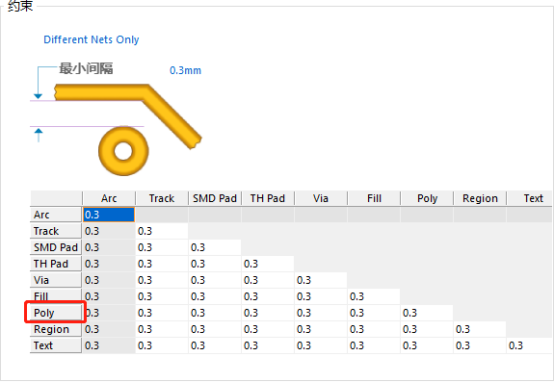This screenshot has width=554, height=383.
Task: Select the Text row, Arc column cell
Action: point(109,346)
